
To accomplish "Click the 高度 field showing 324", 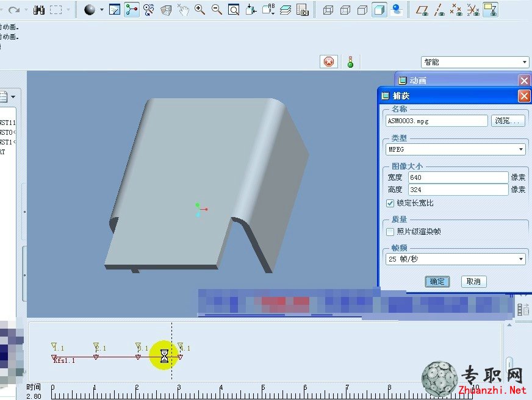I will [x=458, y=190].
